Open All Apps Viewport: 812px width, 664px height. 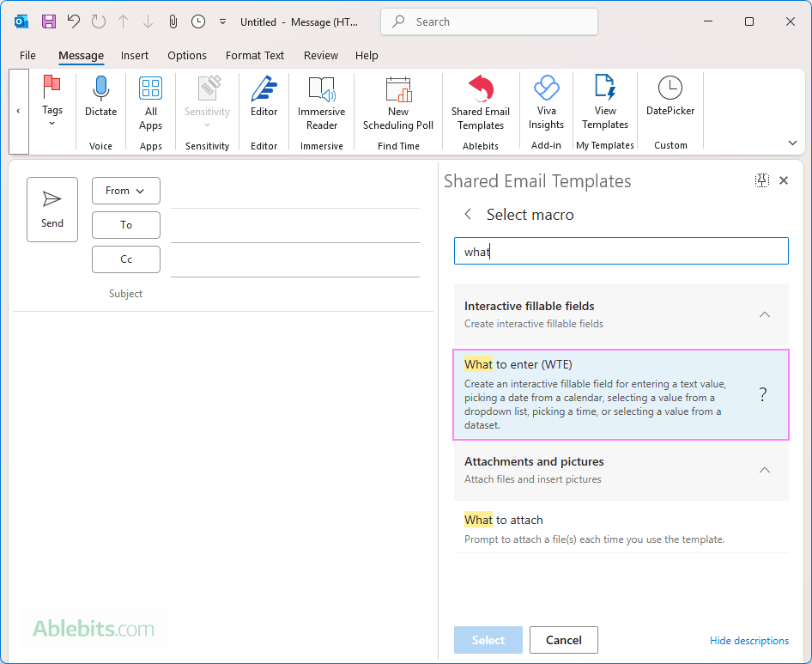[151, 102]
